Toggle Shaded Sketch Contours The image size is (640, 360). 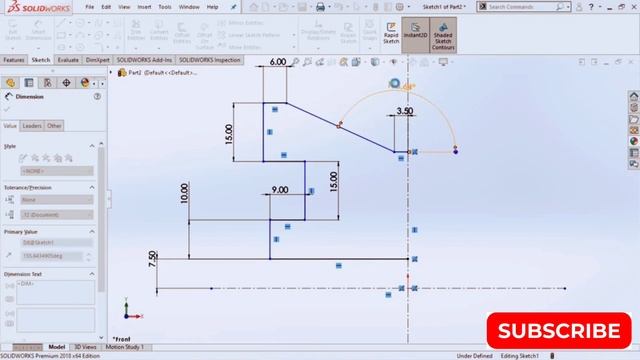[443, 35]
